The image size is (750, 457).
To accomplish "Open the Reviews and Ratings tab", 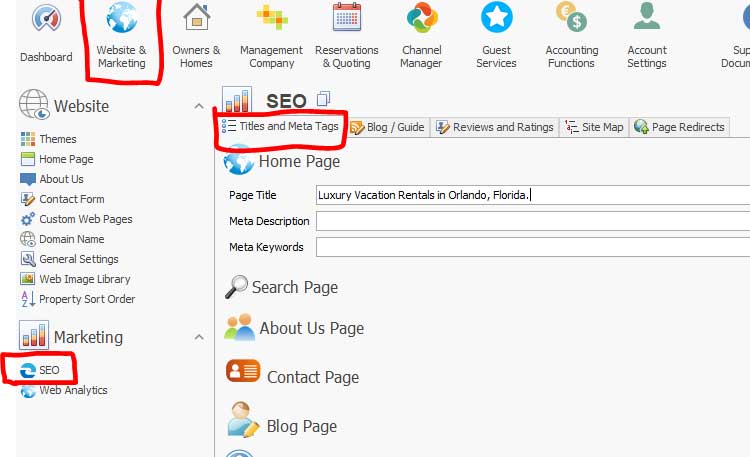I will click(x=494, y=127).
